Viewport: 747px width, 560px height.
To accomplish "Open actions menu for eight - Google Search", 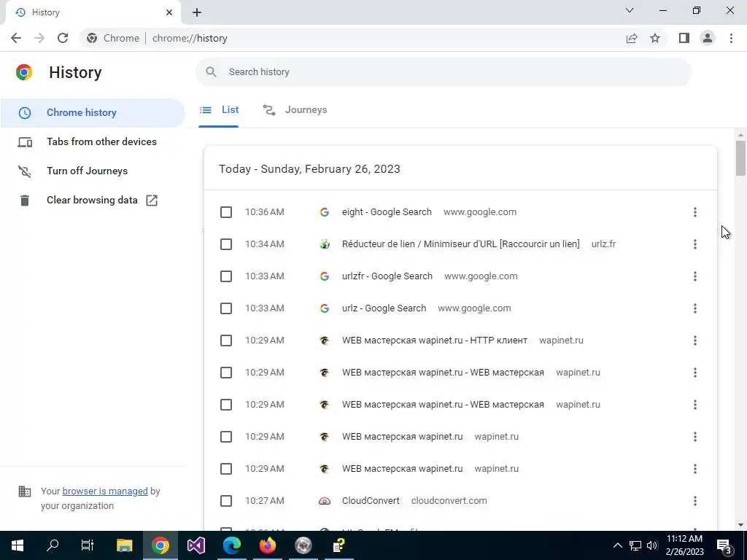I will [695, 212].
